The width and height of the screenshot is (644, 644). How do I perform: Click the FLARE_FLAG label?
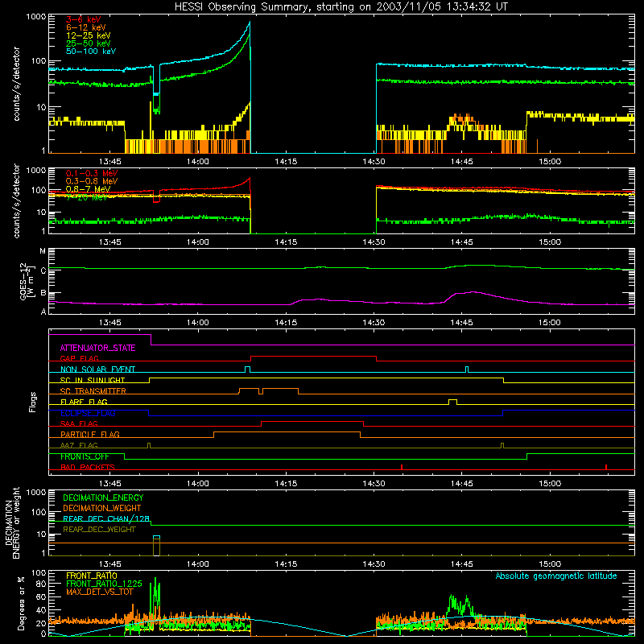click(x=84, y=402)
